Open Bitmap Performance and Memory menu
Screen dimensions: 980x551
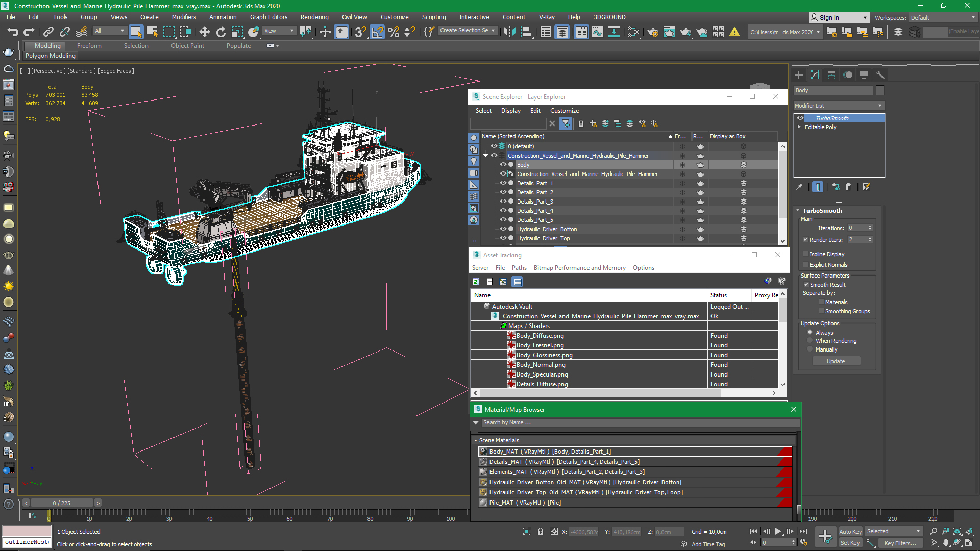(579, 267)
